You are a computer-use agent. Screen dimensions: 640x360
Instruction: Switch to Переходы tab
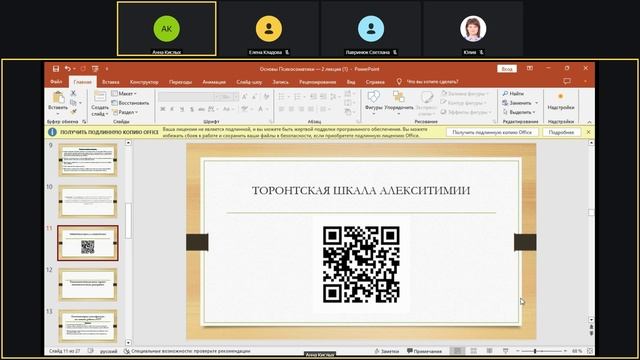(x=180, y=82)
